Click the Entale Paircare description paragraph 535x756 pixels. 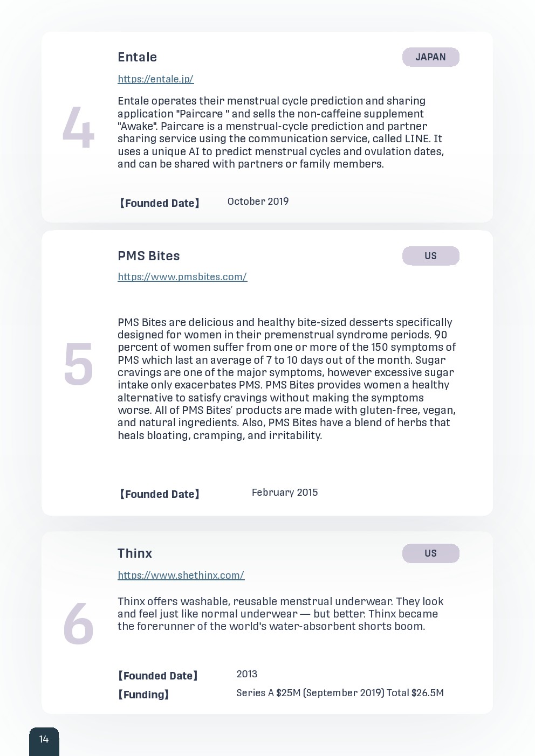point(280,133)
